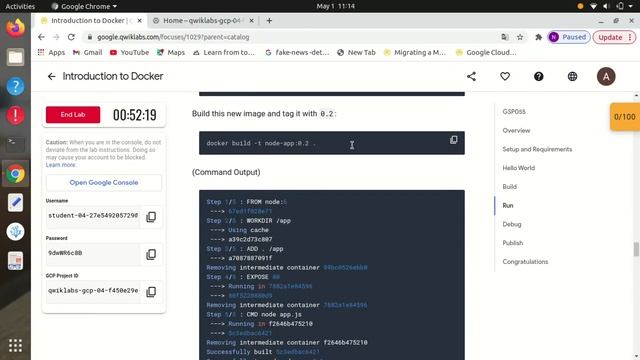Screen dimensions: 640x360
Task: Close the Home qwiklabs-gcp tab
Action: click(x=251, y=20)
